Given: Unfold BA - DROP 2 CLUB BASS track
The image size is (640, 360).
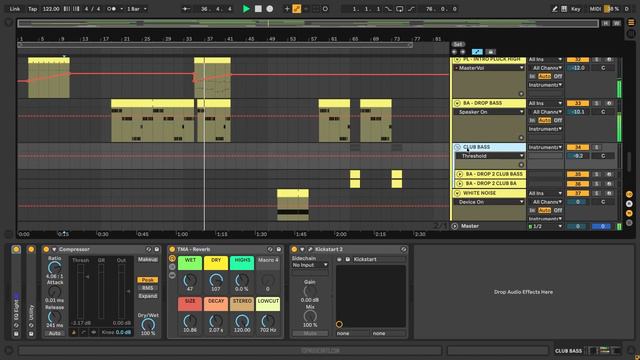Looking at the screenshot, I should tap(460, 174).
